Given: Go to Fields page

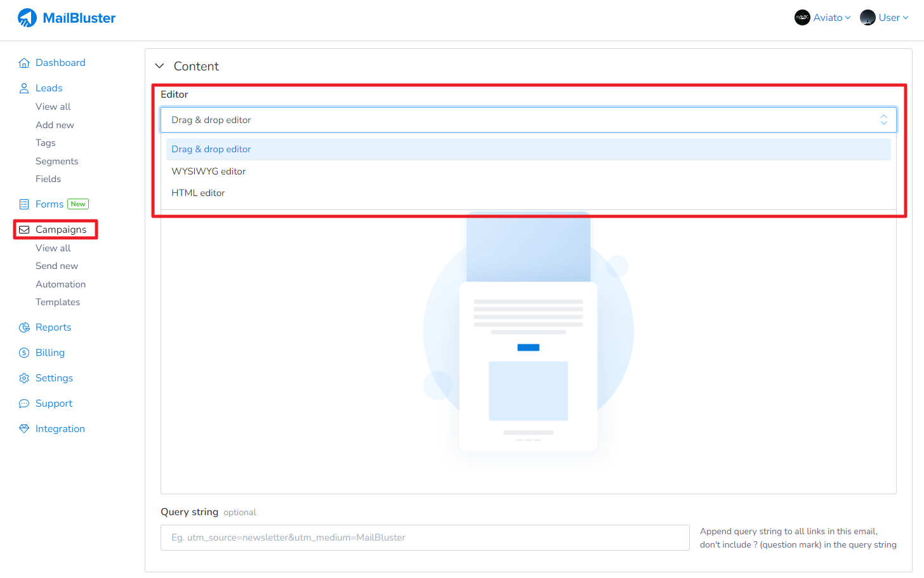Looking at the screenshot, I should [x=48, y=179].
